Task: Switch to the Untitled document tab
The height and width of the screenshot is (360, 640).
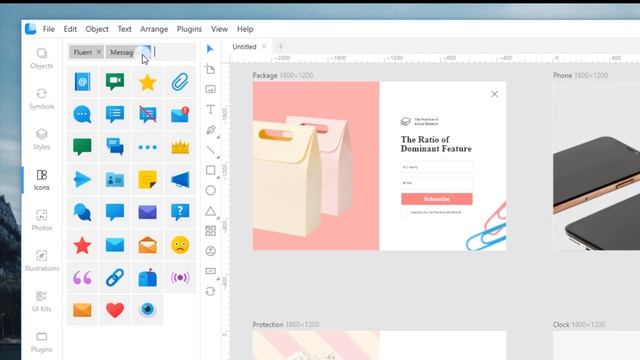Action: pyautogui.click(x=244, y=47)
